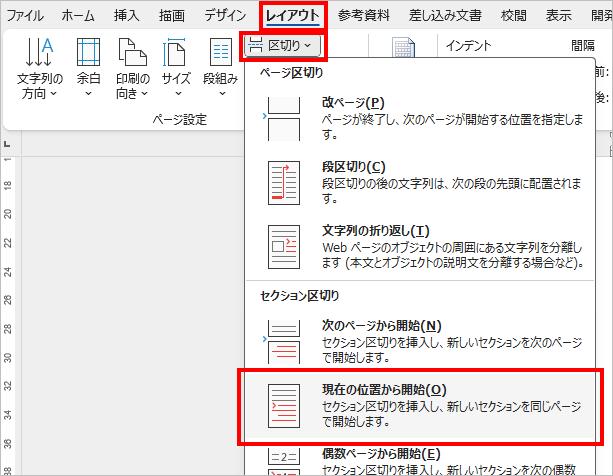The image size is (613, 476).
Task: Select 次のページから開始 section break
Action: (x=420, y=342)
